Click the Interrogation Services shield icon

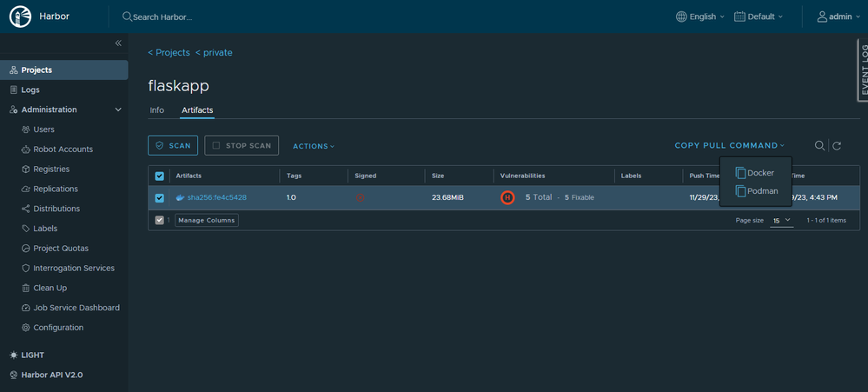(x=25, y=268)
